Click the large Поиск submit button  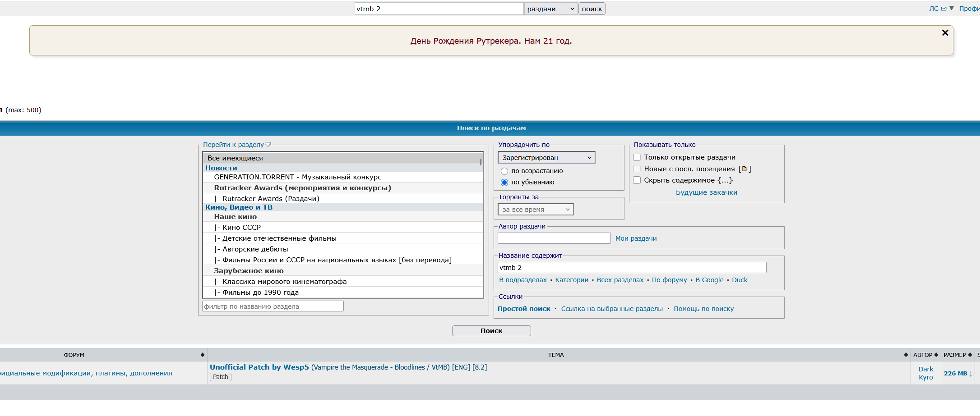(491, 331)
